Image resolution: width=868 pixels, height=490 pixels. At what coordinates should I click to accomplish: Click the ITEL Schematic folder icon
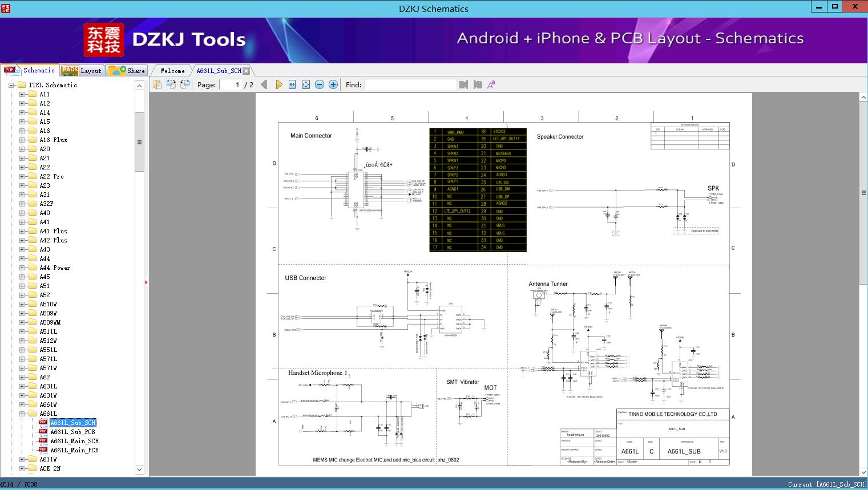click(22, 85)
